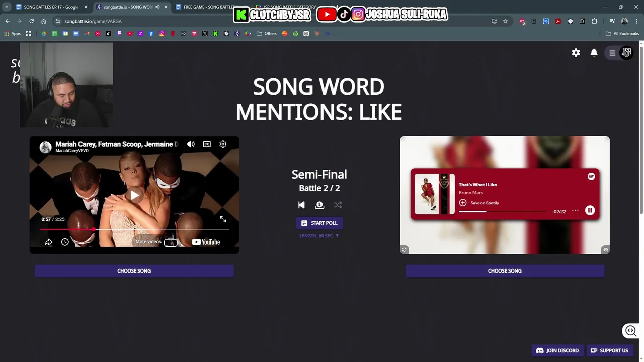This screenshot has width=644, height=362.
Task: Click the page vertical scrollbar
Action: coord(641,131)
